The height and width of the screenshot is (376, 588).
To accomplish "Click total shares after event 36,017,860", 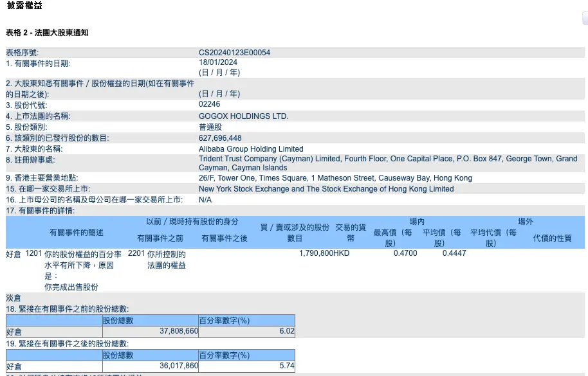I will [x=179, y=366].
